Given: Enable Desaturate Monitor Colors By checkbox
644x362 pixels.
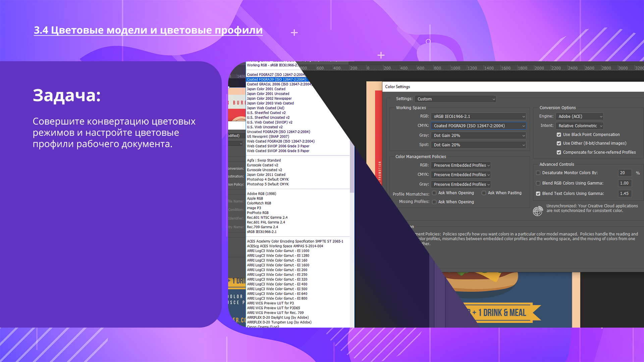Looking at the screenshot, I should (x=538, y=173).
